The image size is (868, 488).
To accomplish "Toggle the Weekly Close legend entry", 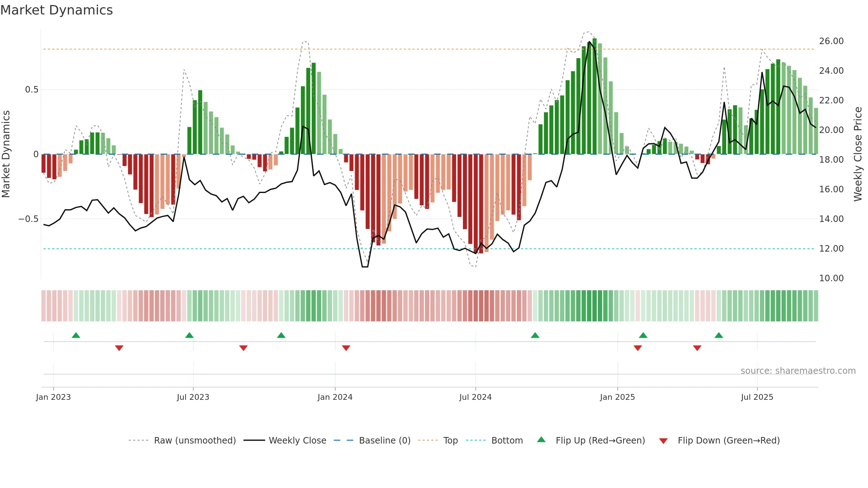I will tap(285, 440).
